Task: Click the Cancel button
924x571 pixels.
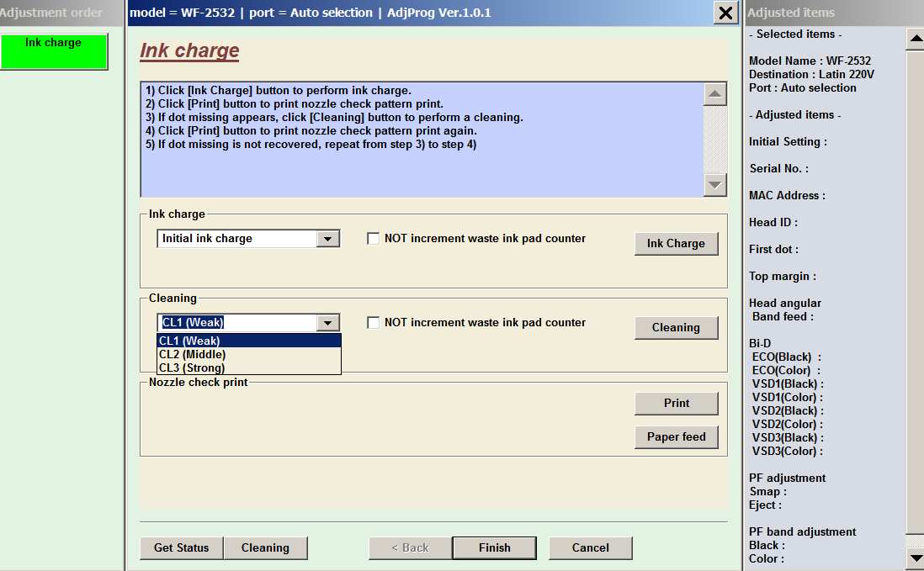Action: point(591,548)
